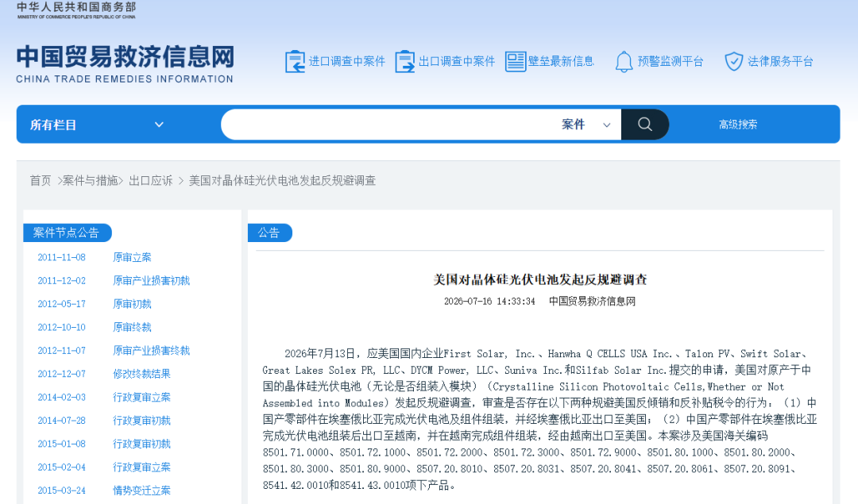Open the 原审立案 notice from 2011-11-08
This screenshot has height=504, width=858.
pos(132,257)
